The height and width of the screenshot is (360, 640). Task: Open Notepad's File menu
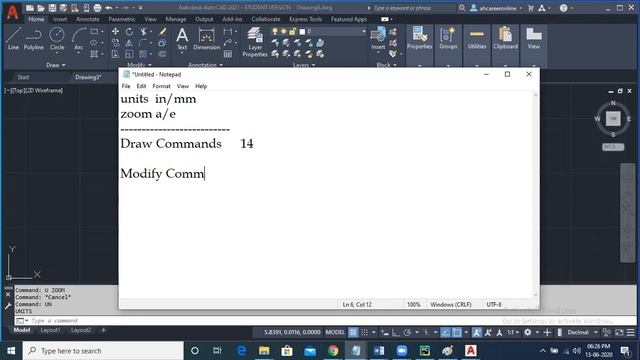click(x=126, y=86)
